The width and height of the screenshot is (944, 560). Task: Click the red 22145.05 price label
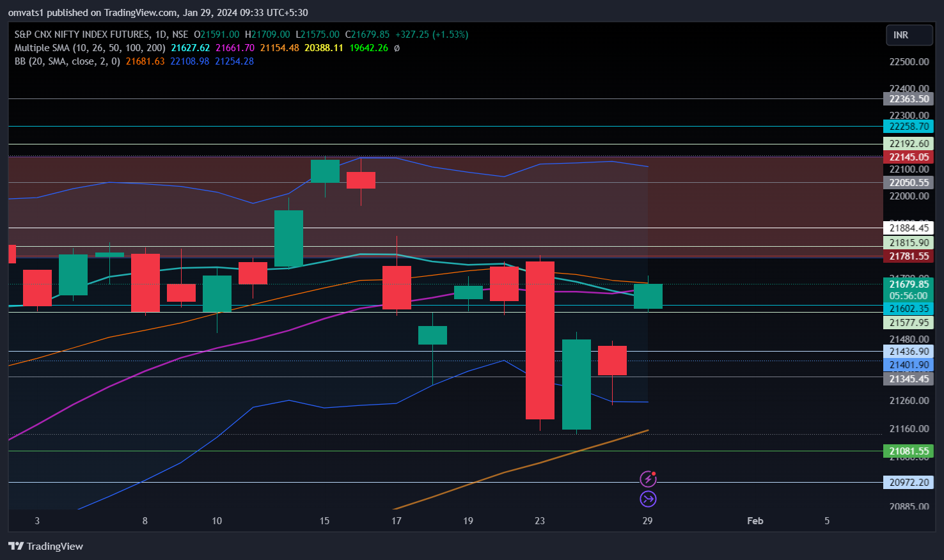(909, 157)
